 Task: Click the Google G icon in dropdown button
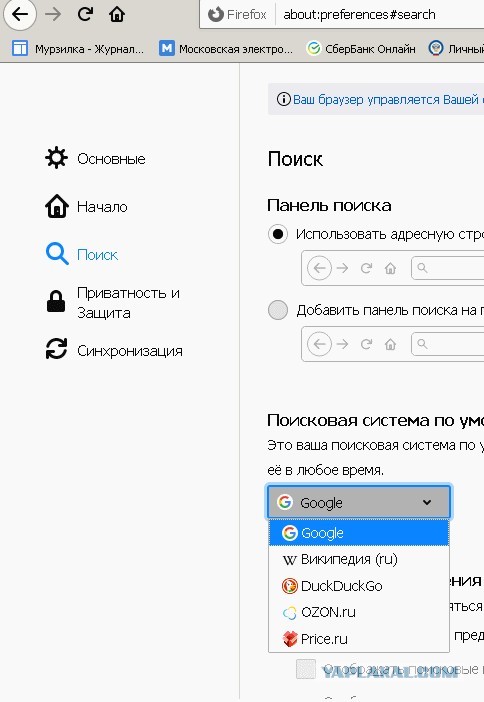pyautogui.click(x=285, y=502)
